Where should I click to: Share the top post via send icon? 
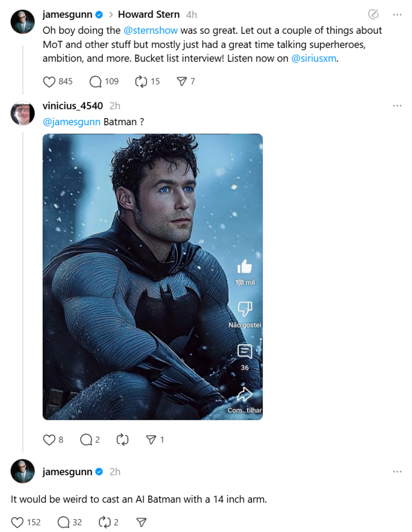pos(182,82)
